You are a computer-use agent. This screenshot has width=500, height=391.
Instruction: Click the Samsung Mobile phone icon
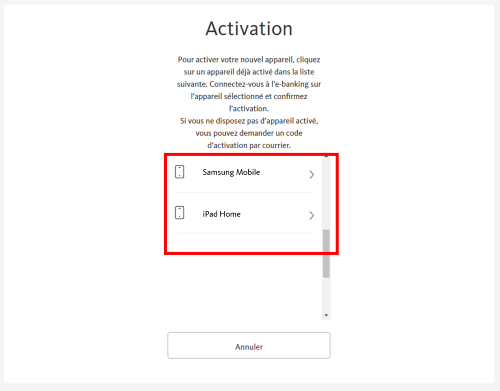point(180,172)
